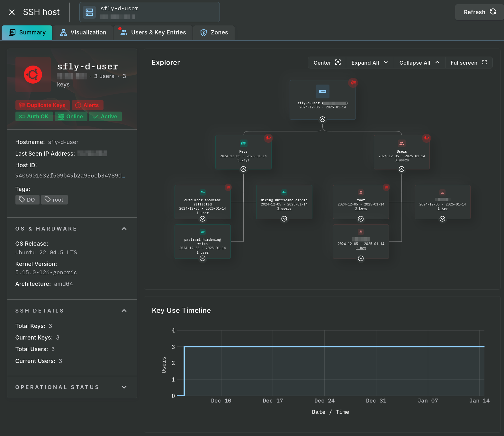
Task: Click the Jan 07 label on timeline
Action: click(x=428, y=401)
